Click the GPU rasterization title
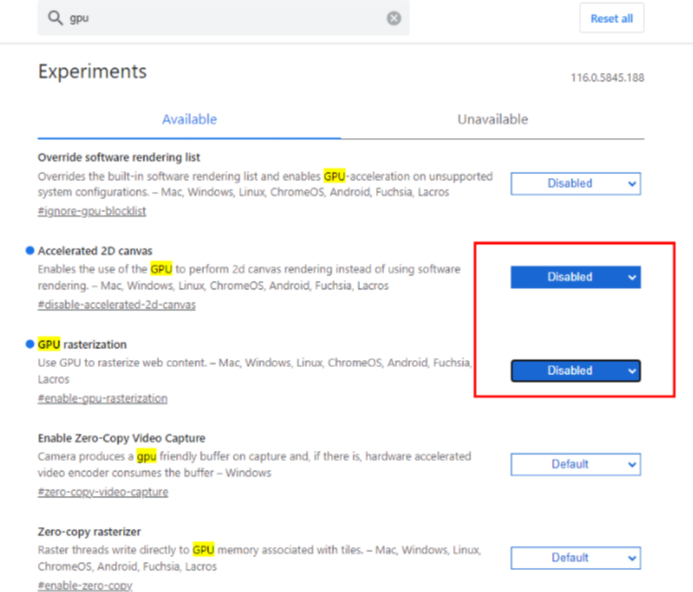This screenshot has height=592, width=693. tap(82, 344)
